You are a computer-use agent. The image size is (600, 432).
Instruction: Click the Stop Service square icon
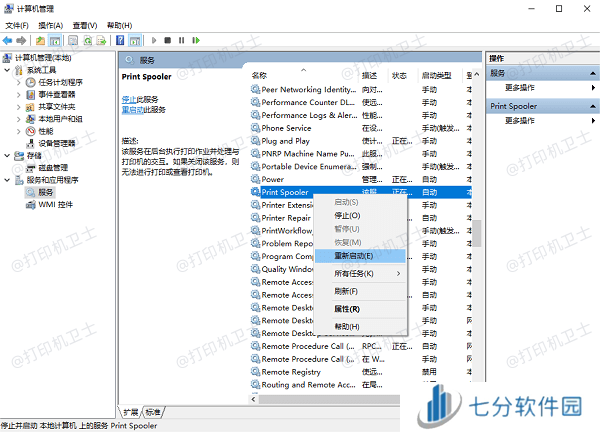point(166,41)
